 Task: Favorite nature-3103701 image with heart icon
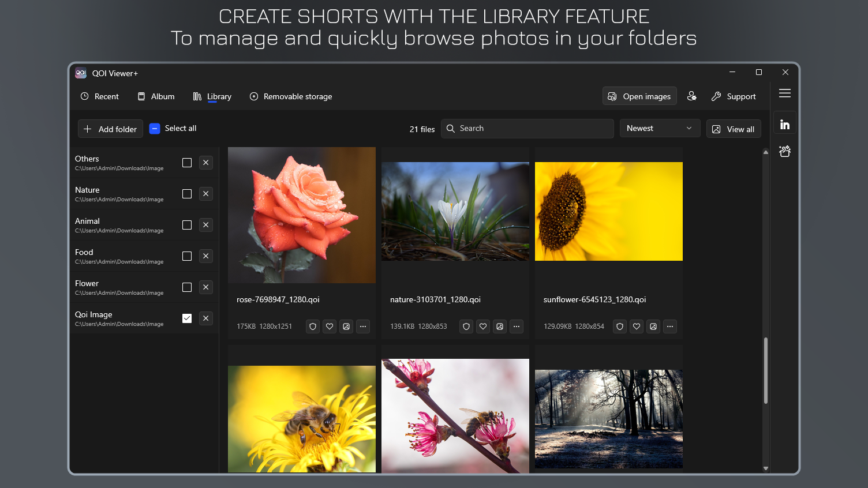click(483, 326)
